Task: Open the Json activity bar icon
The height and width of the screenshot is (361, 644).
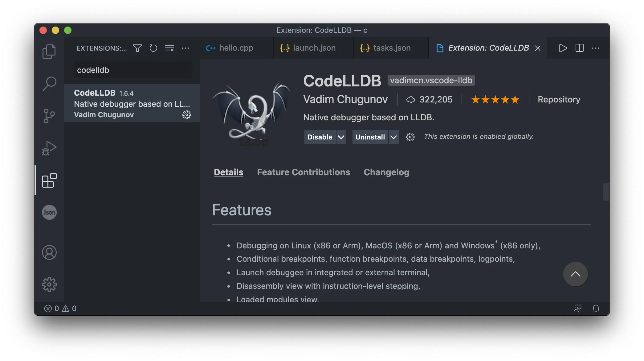Action: [49, 212]
